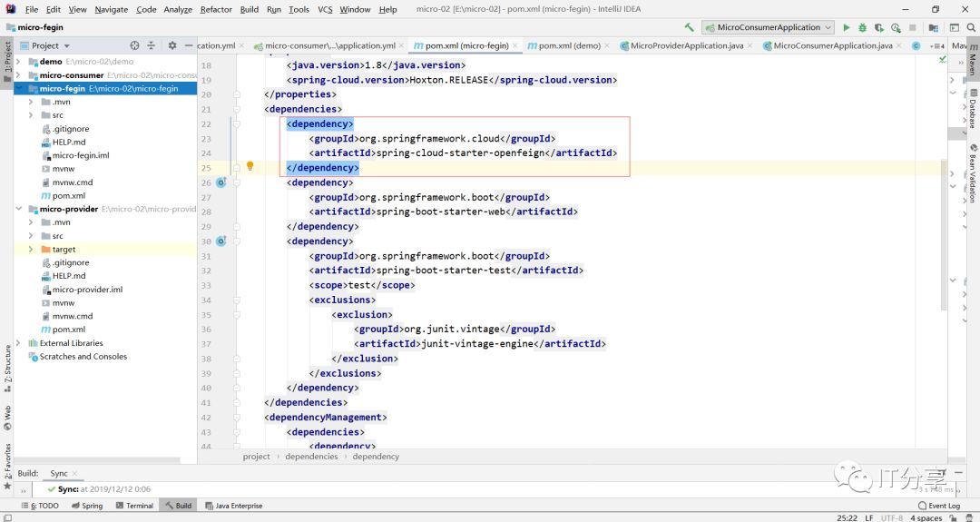Expand the target folder
Image resolution: width=980 pixels, height=522 pixels.
click(x=31, y=249)
